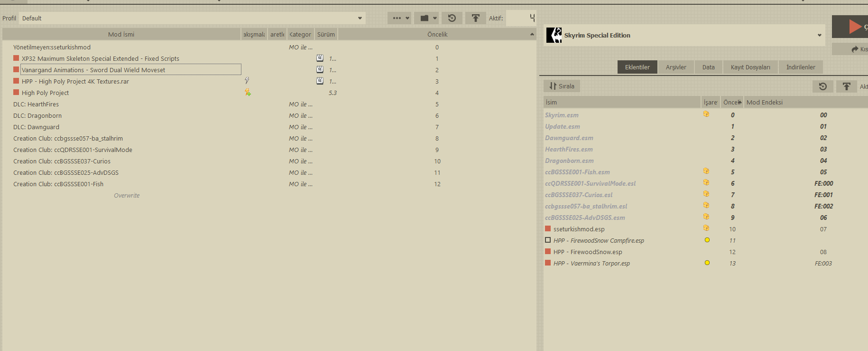This screenshot has height=351, width=868.
Task: Open the folder shortcuts dropdown
Action: (426, 18)
